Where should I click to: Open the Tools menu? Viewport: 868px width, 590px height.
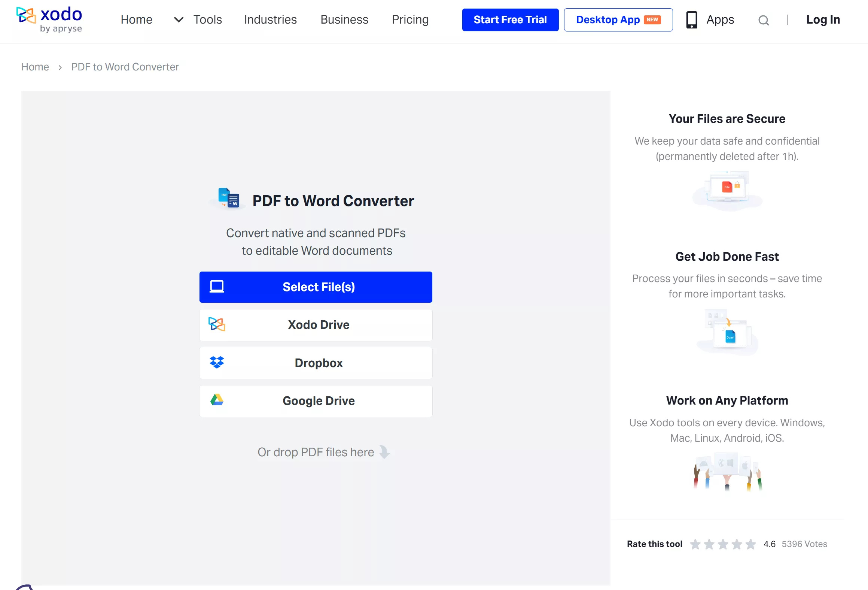207,19
